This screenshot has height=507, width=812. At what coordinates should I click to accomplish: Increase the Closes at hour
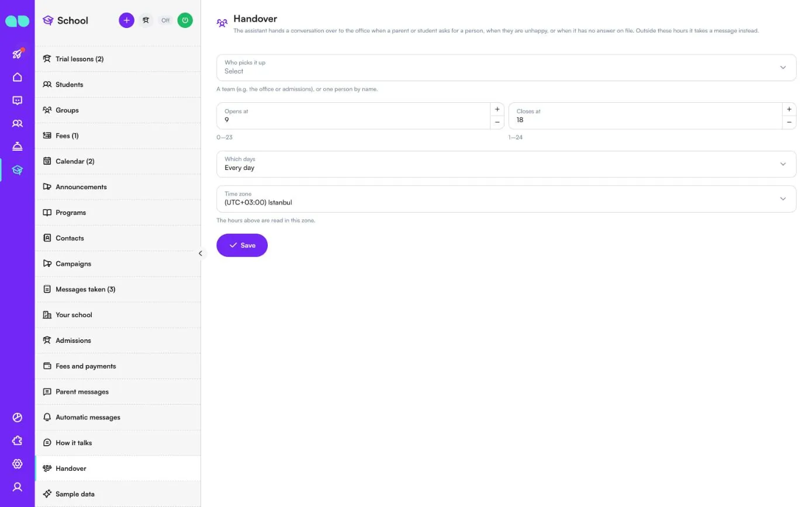pos(789,109)
